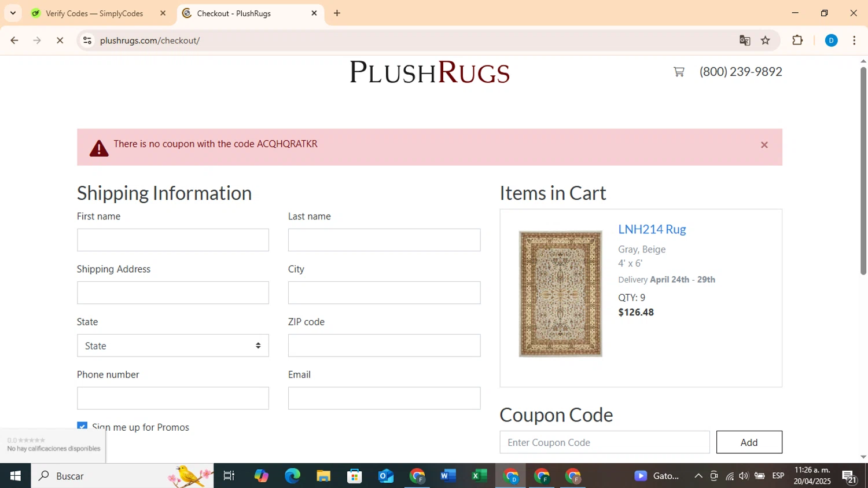Bookmark this page with the star
The image size is (868, 488).
766,40
